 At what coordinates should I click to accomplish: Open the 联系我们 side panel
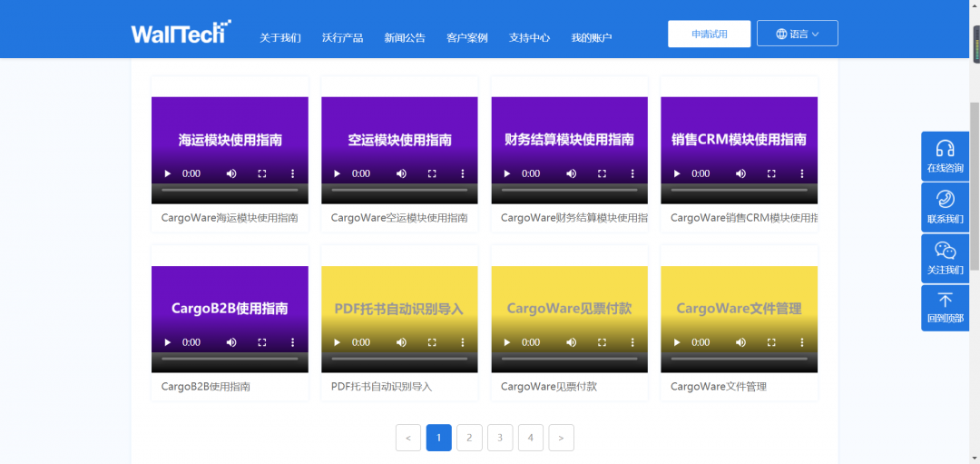(x=945, y=208)
